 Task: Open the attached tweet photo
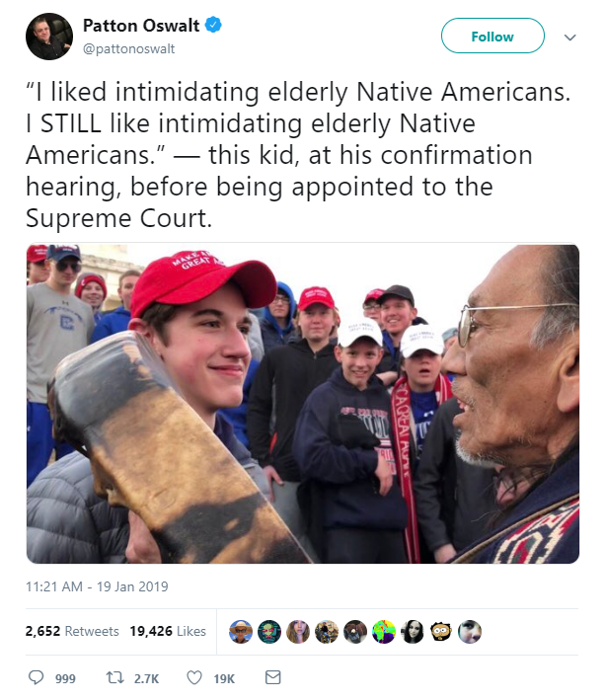[303, 404]
